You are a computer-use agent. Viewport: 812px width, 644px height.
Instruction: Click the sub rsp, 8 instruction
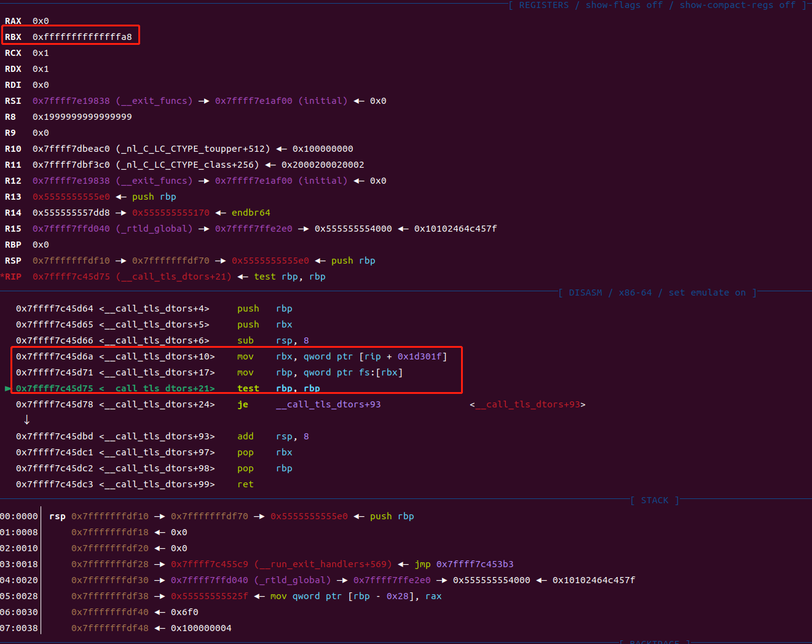click(x=273, y=340)
